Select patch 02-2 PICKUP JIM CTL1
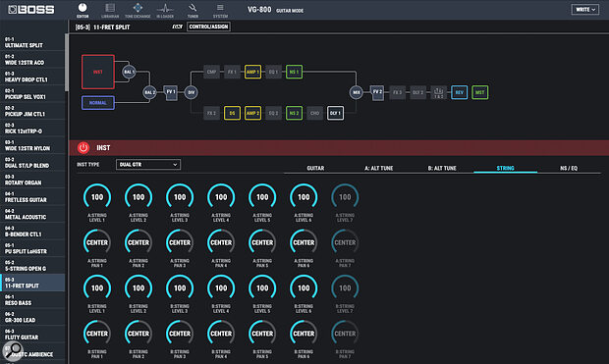Viewport: 609px width, 364px height. (x=32, y=111)
